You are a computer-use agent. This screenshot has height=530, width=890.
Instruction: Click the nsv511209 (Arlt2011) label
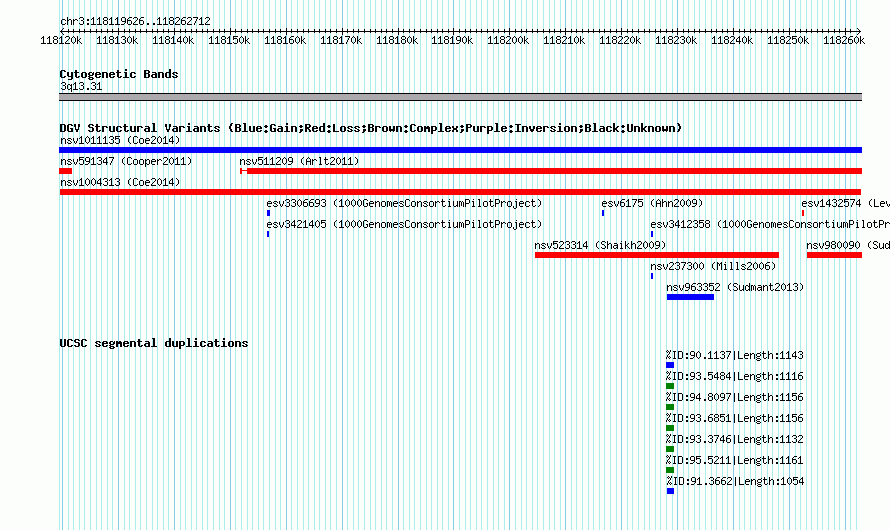coord(299,161)
